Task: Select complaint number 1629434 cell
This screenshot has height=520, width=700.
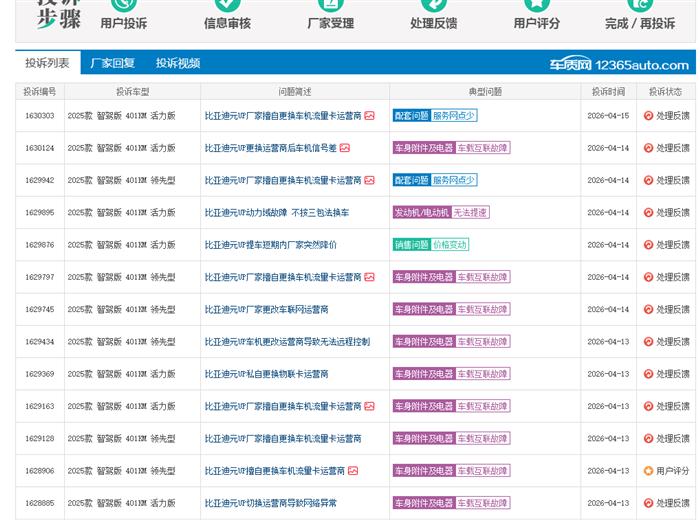Action: click(40, 341)
